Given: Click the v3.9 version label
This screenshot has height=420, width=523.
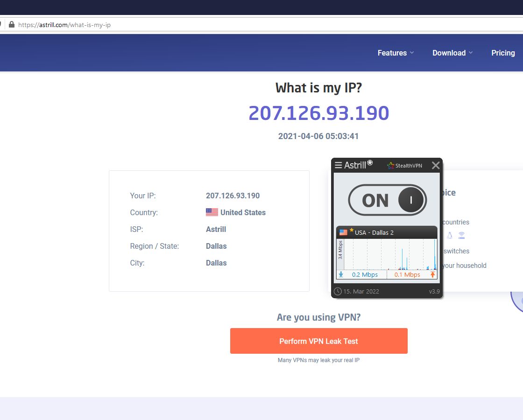Looking at the screenshot, I should pyautogui.click(x=434, y=291).
